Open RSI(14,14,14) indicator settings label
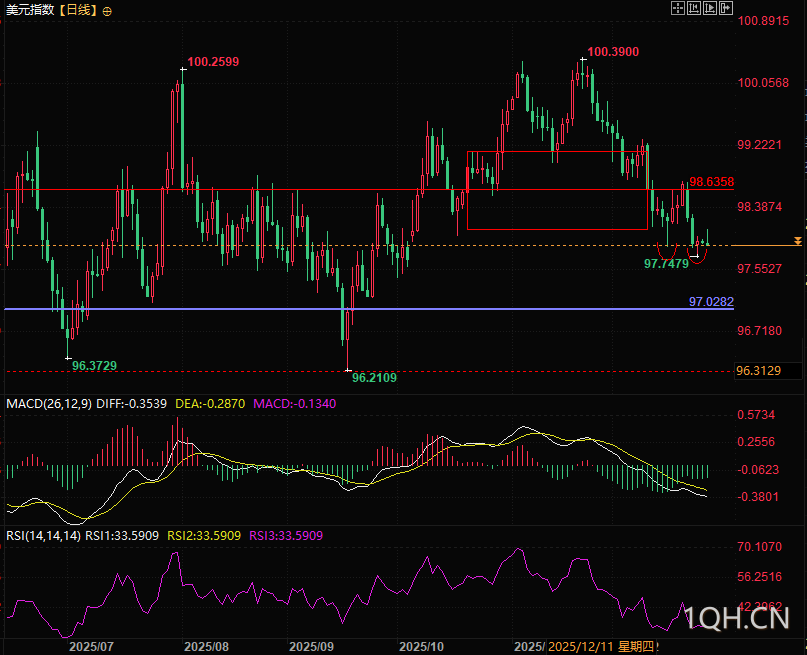This screenshot has height=655, width=807. click(43, 536)
